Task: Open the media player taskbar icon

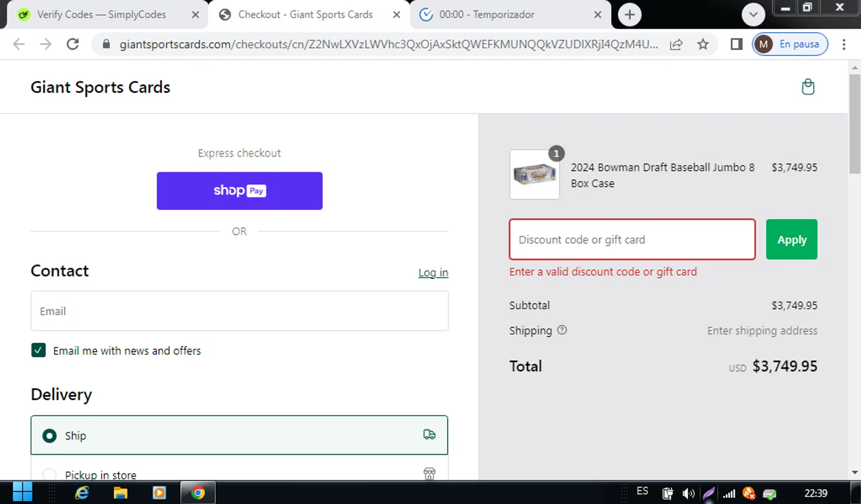Action: (159, 493)
